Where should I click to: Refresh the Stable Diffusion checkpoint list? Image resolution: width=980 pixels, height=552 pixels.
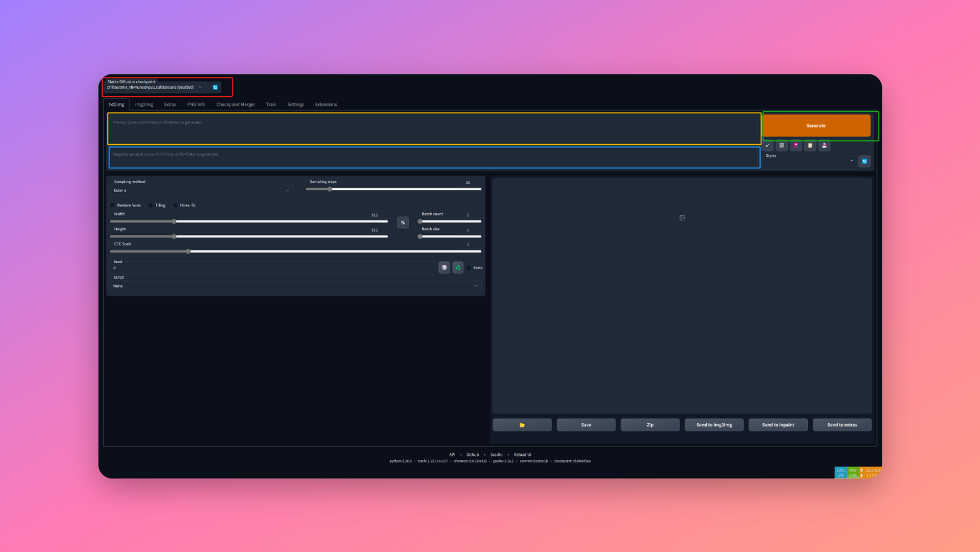[215, 87]
